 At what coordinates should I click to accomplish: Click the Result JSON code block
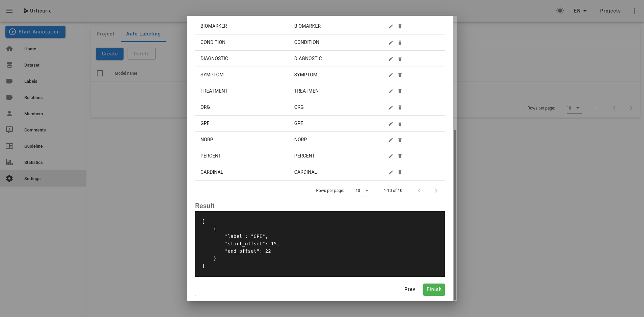click(320, 244)
